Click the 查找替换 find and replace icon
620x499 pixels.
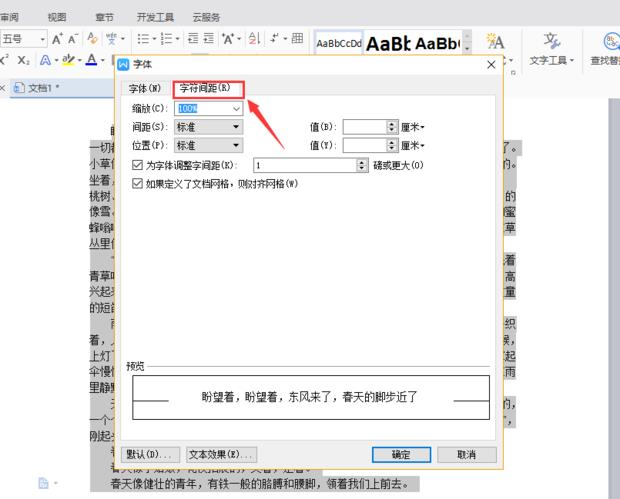pos(611,41)
